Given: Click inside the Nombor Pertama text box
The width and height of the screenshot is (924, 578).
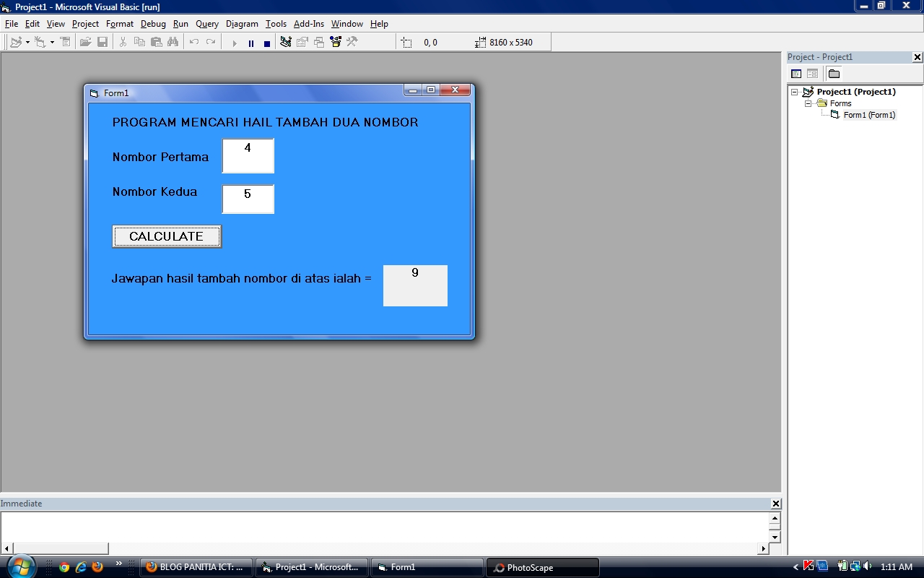Looking at the screenshot, I should click(248, 155).
